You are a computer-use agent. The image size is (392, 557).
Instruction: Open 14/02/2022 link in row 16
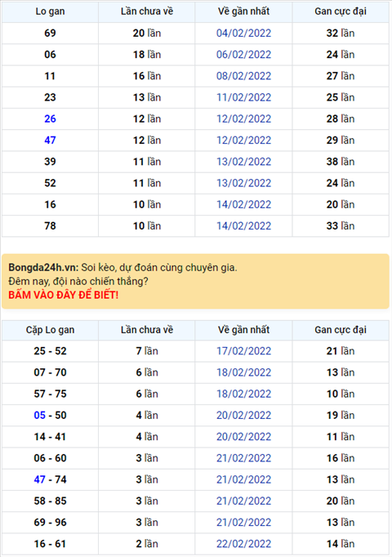(243, 204)
